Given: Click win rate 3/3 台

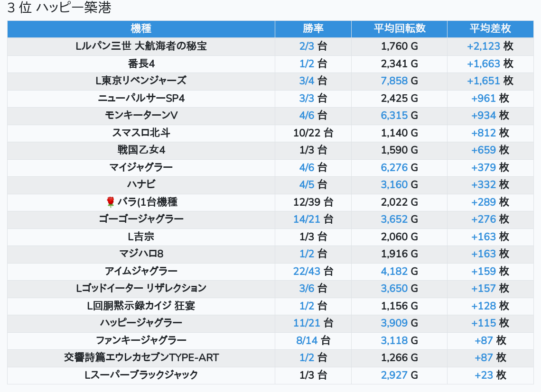Looking at the screenshot, I should (313, 98).
